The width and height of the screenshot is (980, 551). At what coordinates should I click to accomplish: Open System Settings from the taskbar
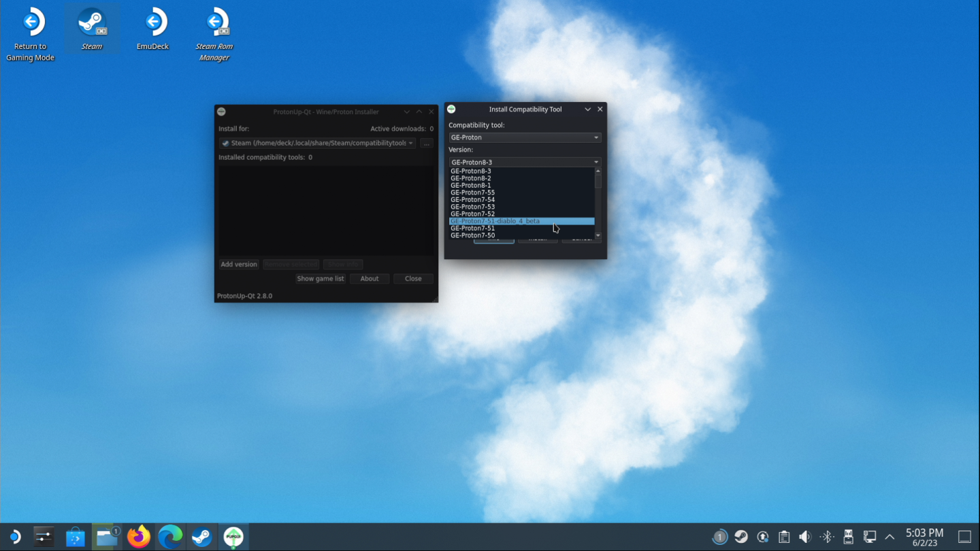[44, 537]
